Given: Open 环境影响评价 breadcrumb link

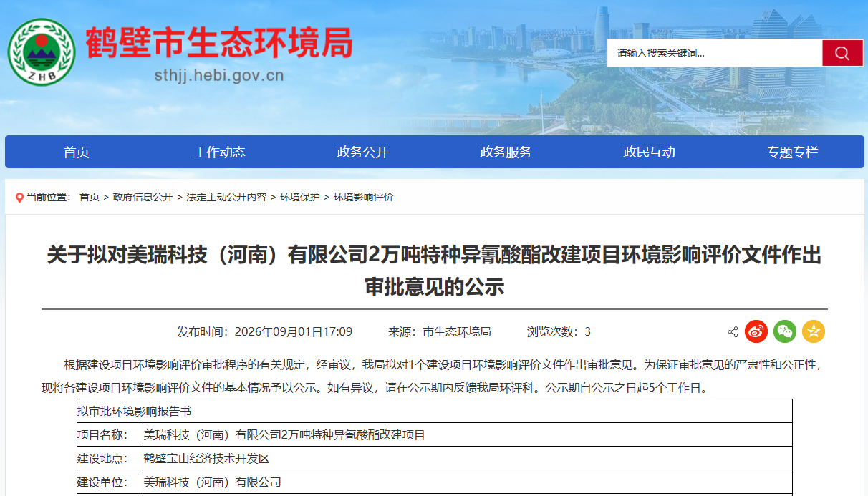Looking at the screenshot, I should 363,197.
